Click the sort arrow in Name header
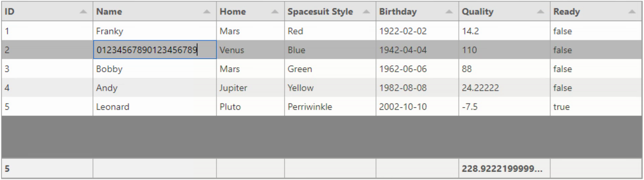Viewport: 644px width, 180px height. [x=207, y=12]
